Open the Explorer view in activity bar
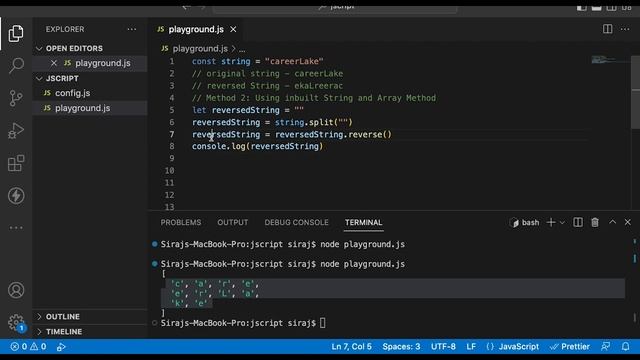Viewport: 640px width, 360px height. pos(16,33)
